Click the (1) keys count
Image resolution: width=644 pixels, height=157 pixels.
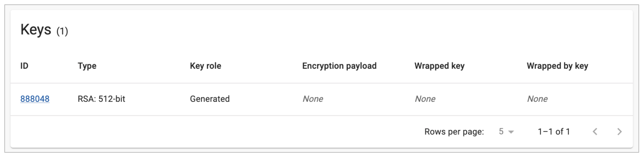click(62, 31)
